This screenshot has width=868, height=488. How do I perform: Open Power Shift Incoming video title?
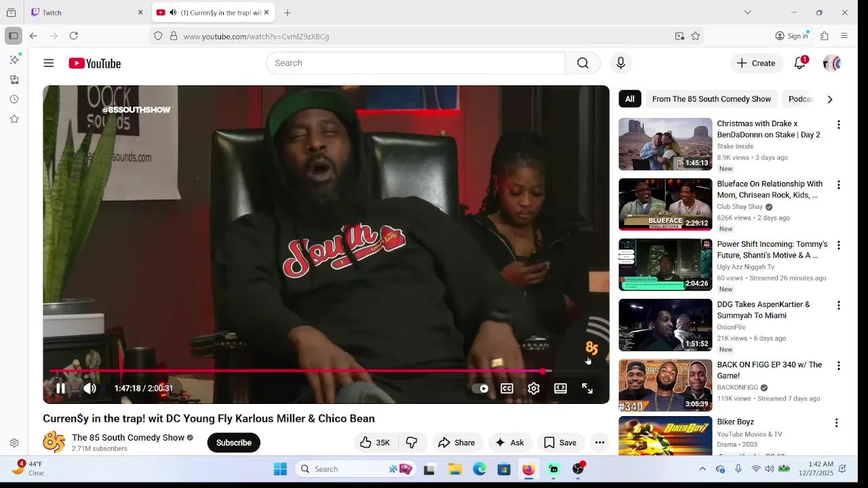772,249
